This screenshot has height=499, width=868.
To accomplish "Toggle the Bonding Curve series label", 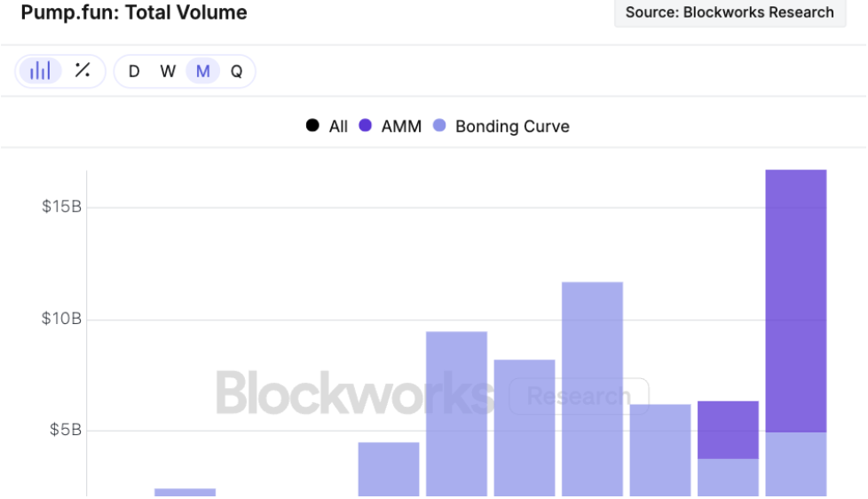I will pyautogui.click(x=512, y=126).
